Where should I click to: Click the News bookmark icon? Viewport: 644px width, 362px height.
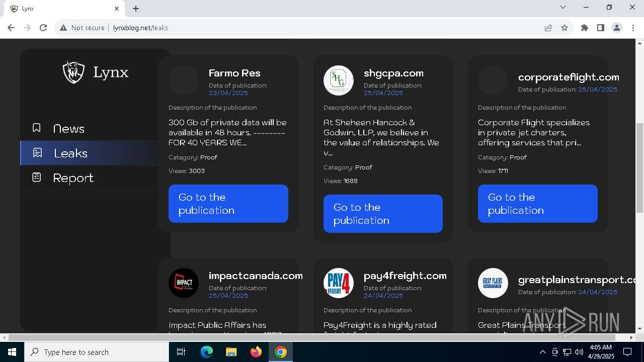click(36, 128)
